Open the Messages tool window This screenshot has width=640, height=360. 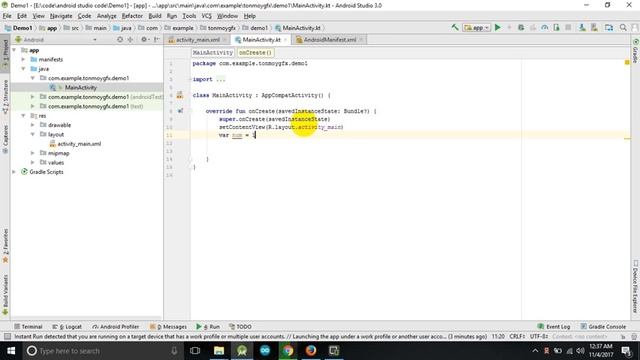pyautogui.click(x=169, y=327)
